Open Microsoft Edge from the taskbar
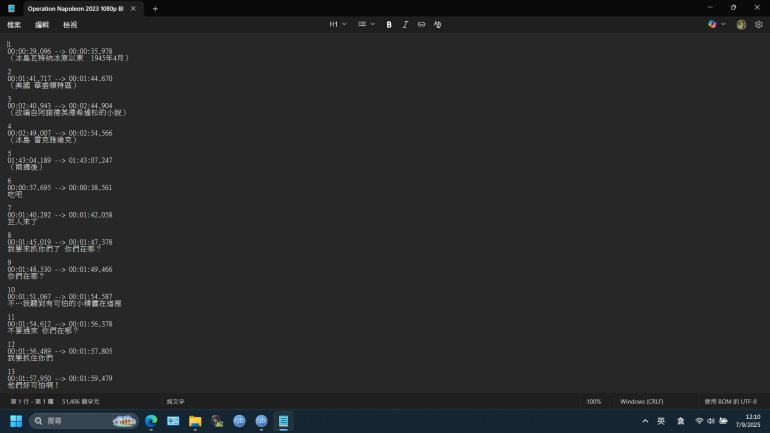Screen dimensions: 770x433 click(151, 421)
